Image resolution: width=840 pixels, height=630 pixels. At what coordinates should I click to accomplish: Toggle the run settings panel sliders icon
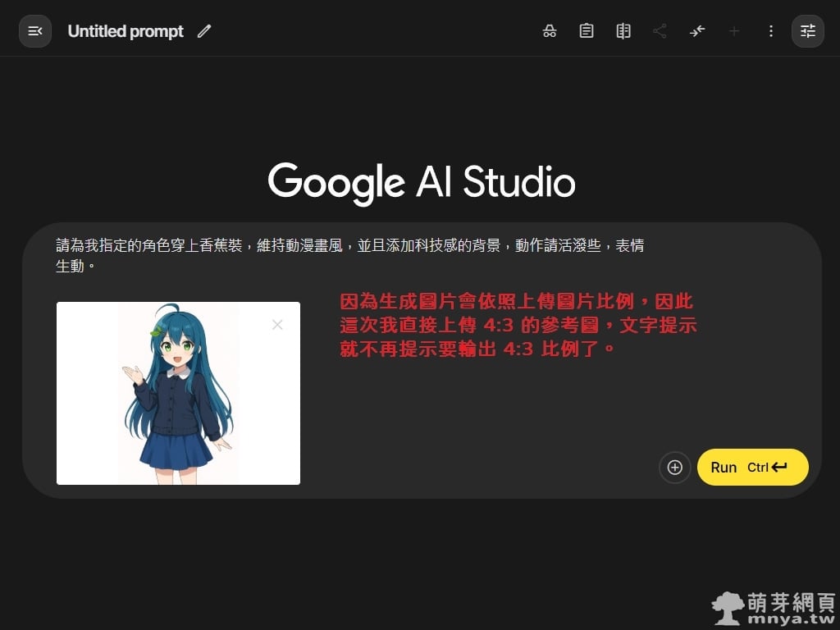pos(808,31)
